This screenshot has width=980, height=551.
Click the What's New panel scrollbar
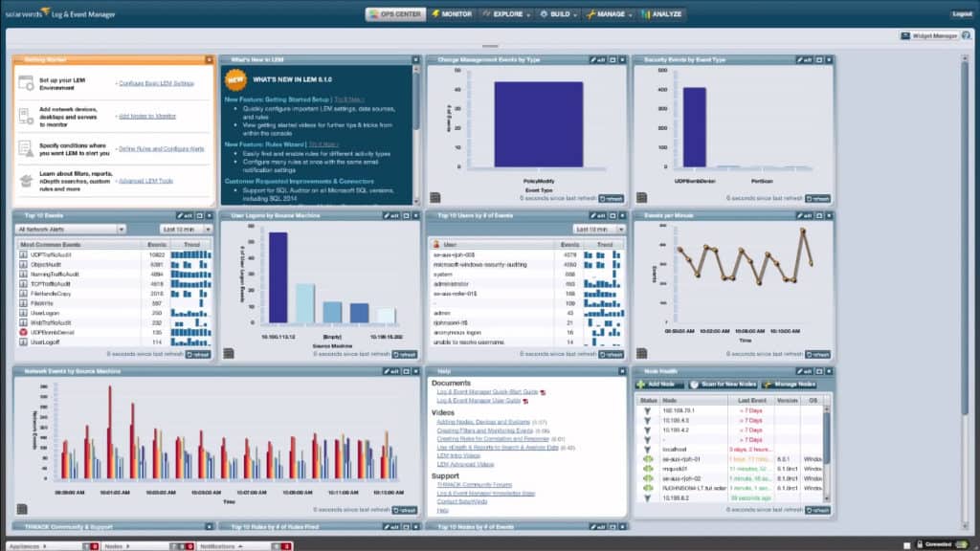point(416,99)
